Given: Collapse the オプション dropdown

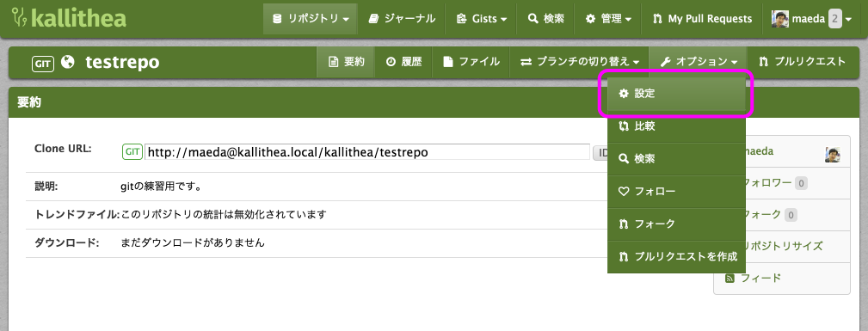Looking at the screenshot, I should point(699,62).
